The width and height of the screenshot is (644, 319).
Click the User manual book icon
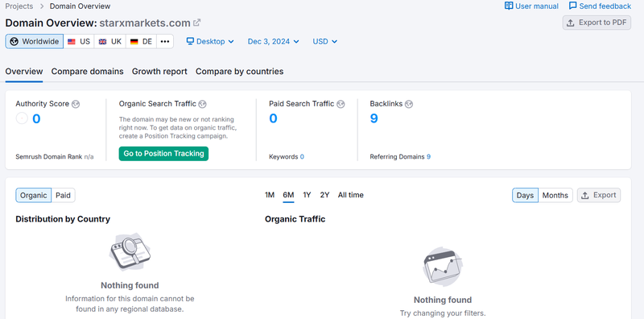tap(509, 6)
